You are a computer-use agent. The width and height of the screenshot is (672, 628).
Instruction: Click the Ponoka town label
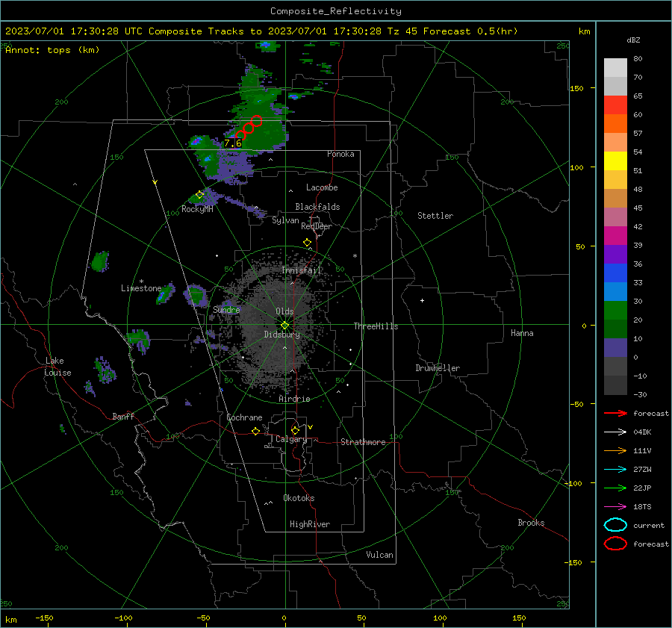pos(340,154)
